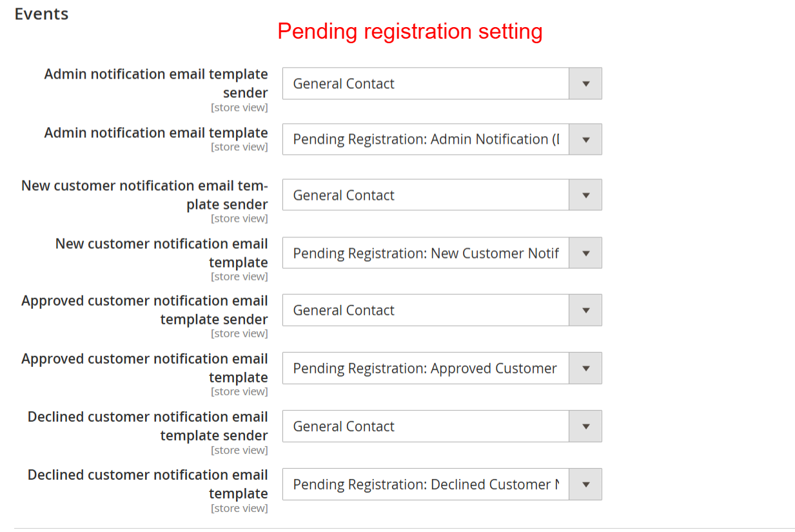Viewport: 795px width, 532px height.
Task: Expand the Declined customer notification email template dropdown
Action: [x=442, y=484]
